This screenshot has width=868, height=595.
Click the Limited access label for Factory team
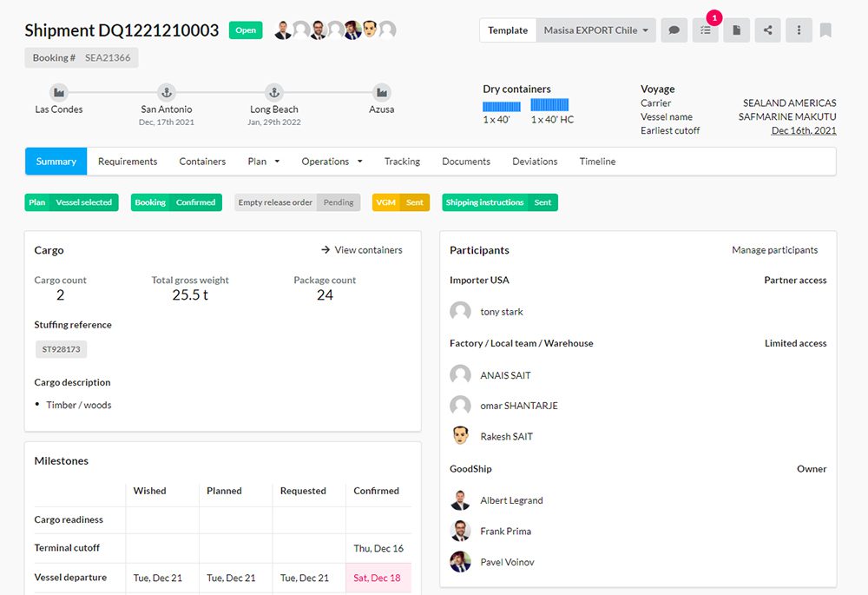point(795,343)
